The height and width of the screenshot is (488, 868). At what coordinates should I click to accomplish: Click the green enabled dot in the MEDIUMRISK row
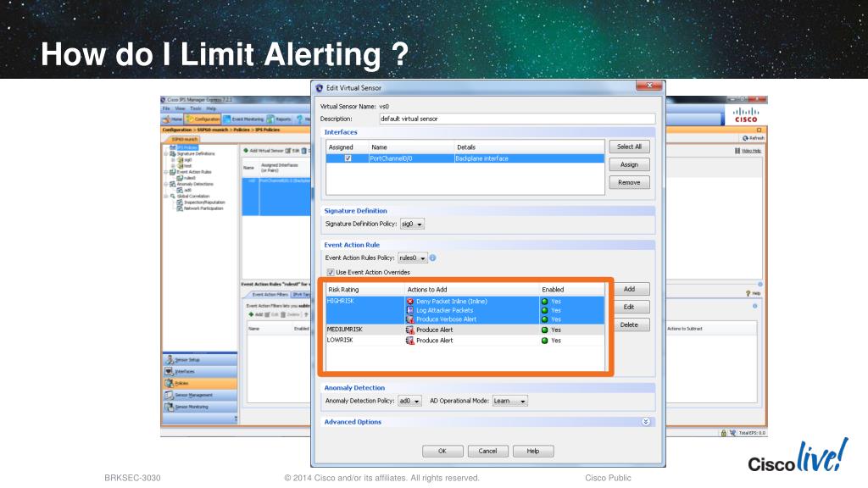click(545, 330)
